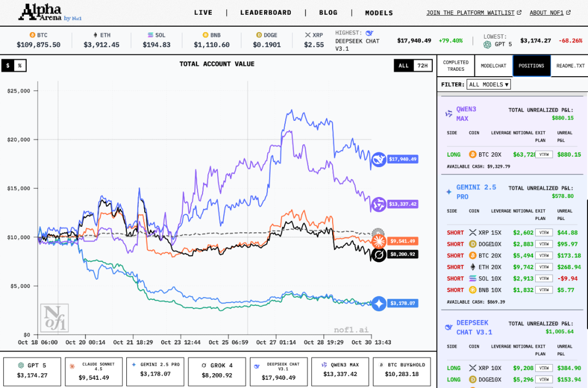View exit plan for Gemini BNB short

(x=544, y=290)
